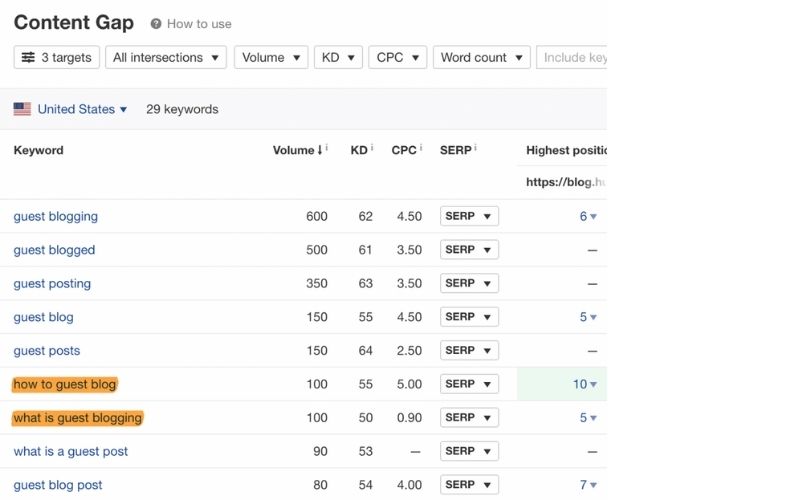
Task: Expand position 5 for what is guest blogging
Action: pyautogui.click(x=588, y=418)
